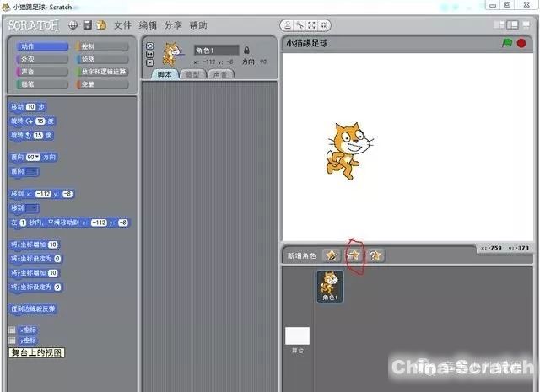Open language selection globe icon
This screenshot has width=540, height=392.
pos(73,25)
